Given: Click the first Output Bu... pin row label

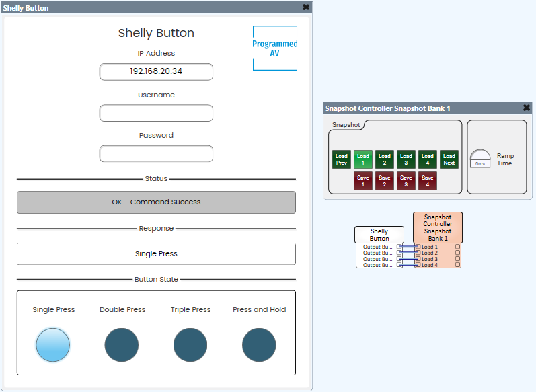Looking at the screenshot, I should click(378, 247).
